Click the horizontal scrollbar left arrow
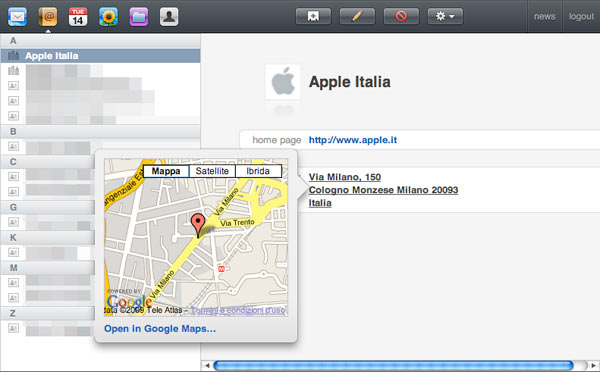Viewport: 600px width, 372px height. pos(207,365)
